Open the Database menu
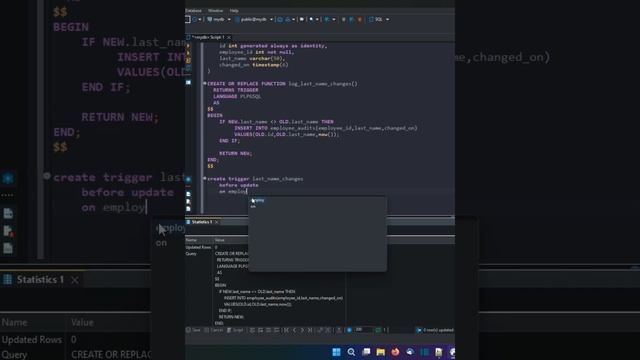Screen dimensions: 640x360 [193, 11]
